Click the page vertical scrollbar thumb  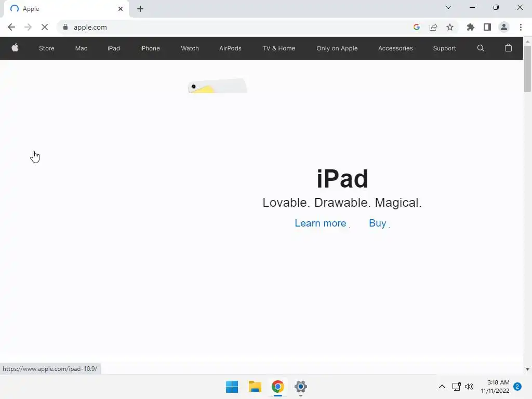(527, 69)
